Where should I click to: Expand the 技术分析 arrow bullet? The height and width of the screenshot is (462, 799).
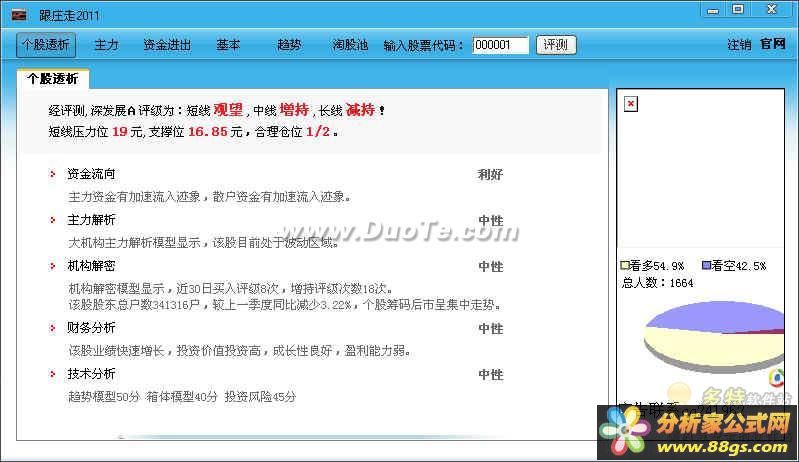(x=52, y=374)
